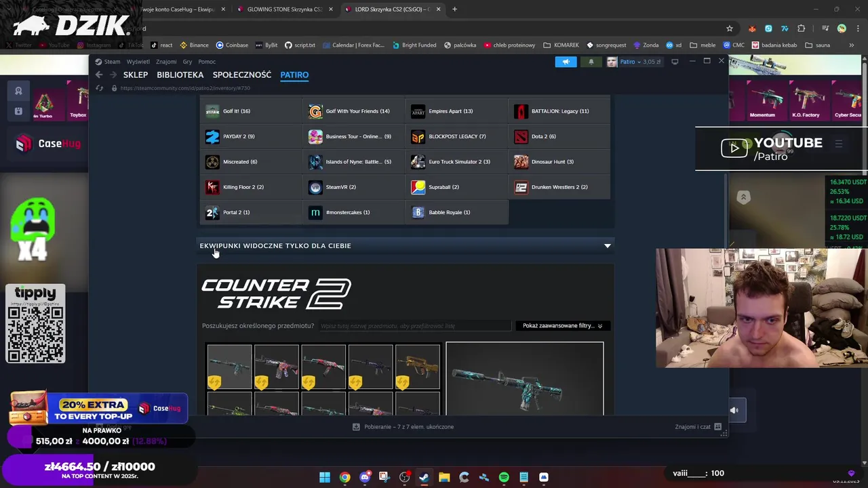Open the Pomoc menu
Screen dimensions: 868x488
tap(207, 62)
